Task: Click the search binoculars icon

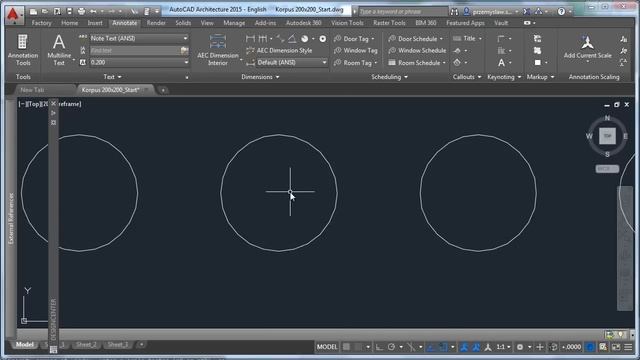Action: coord(454,12)
